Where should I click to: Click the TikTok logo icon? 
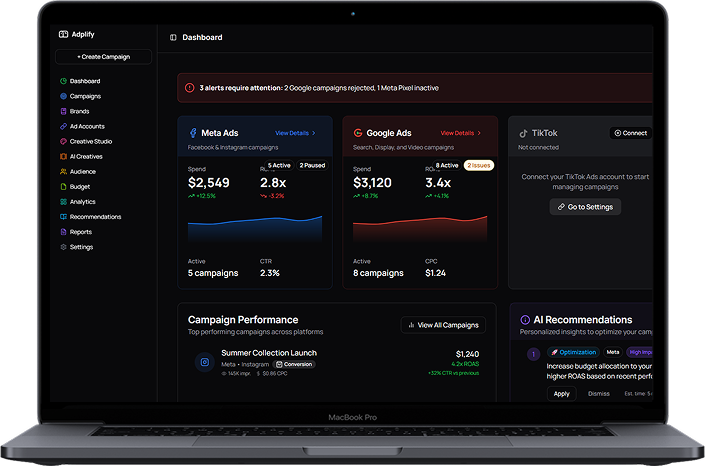(523, 133)
